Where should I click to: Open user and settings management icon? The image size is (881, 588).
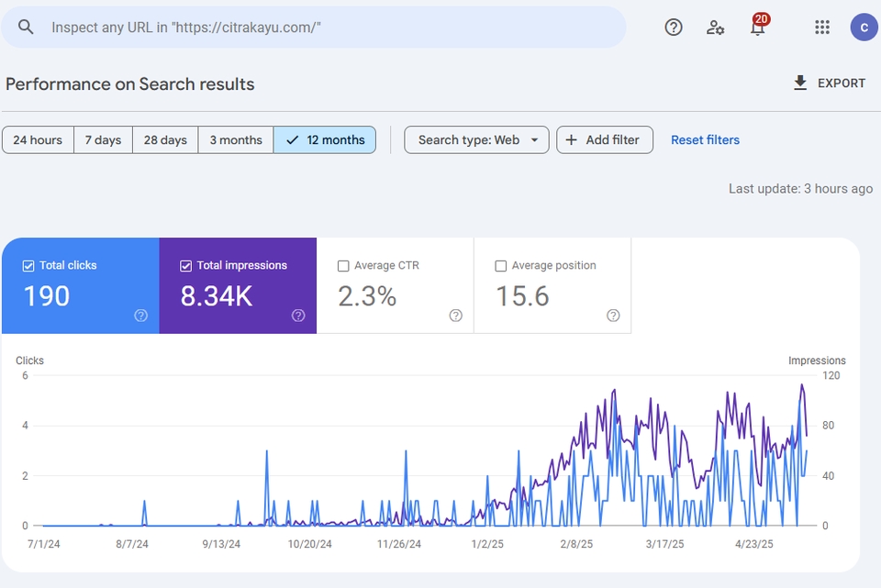point(716,28)
